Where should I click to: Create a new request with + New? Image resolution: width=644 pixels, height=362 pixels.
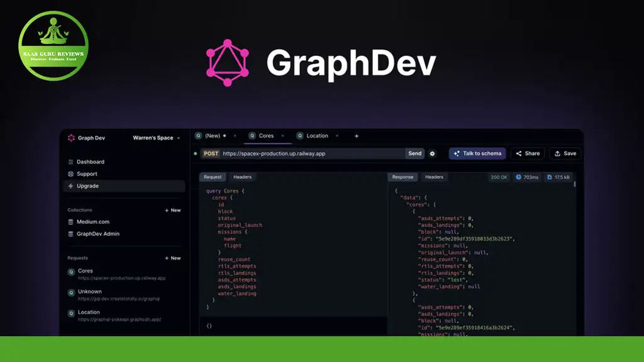[x=173, y=258]
